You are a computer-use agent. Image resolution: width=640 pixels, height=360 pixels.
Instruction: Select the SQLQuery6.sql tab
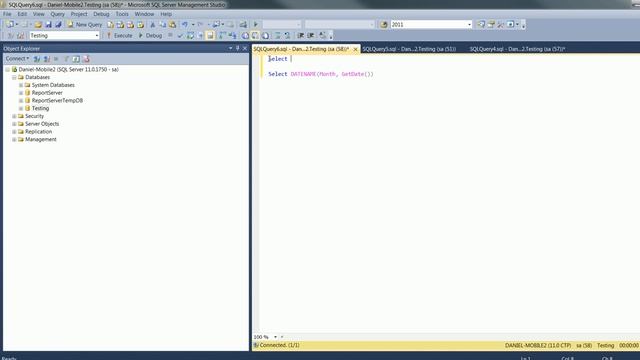(301, 49)
